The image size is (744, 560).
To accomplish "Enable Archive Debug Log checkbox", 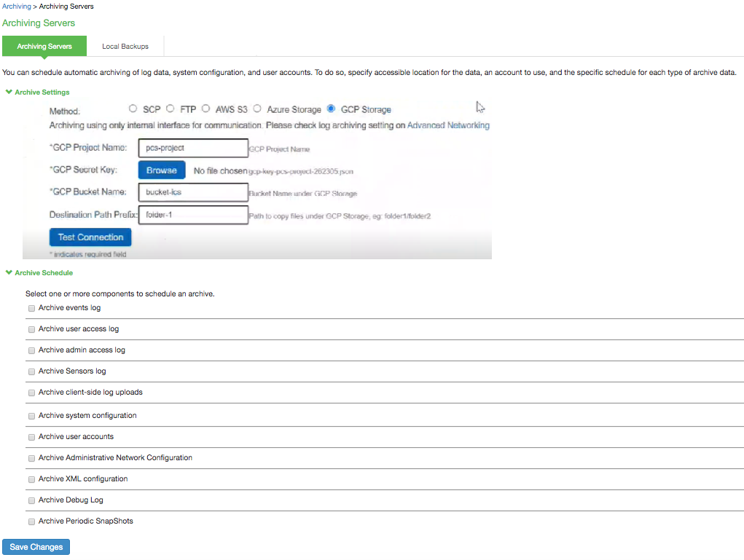I will click(x=32, y=500).
